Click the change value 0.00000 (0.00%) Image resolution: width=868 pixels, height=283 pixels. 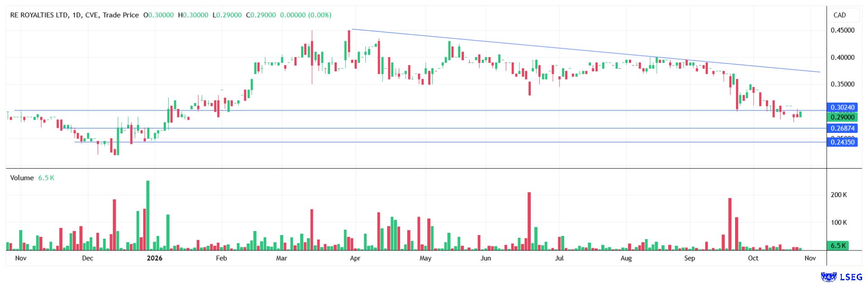(x=306, y=15)
